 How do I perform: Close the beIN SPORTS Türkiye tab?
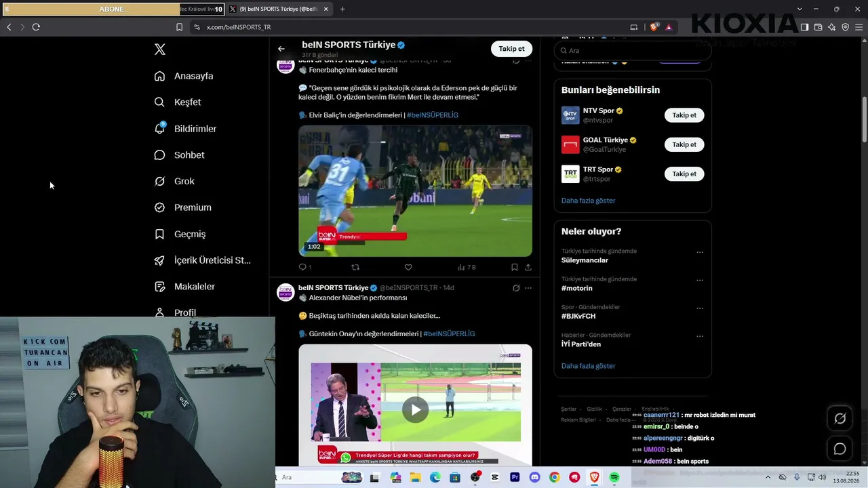tap(326, 9)
